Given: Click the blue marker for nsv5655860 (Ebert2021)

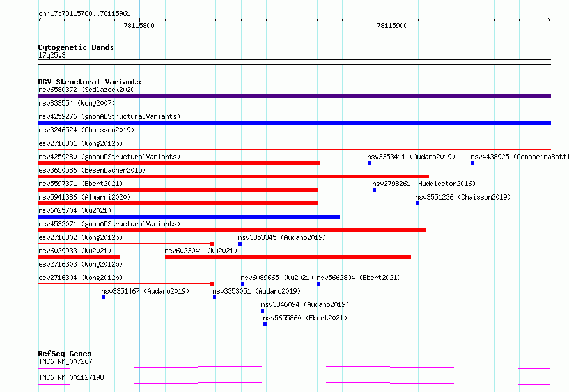Looking at the screenshot, I should (x=265, y=324).
